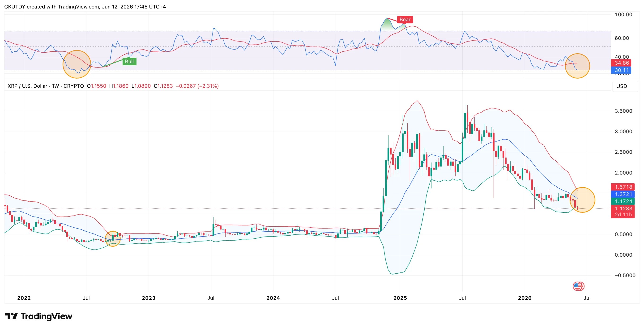Click the GKUTDY created with TradingView.com header
The width and height of the screenshot is (644, 329).
tap(85, 7)
